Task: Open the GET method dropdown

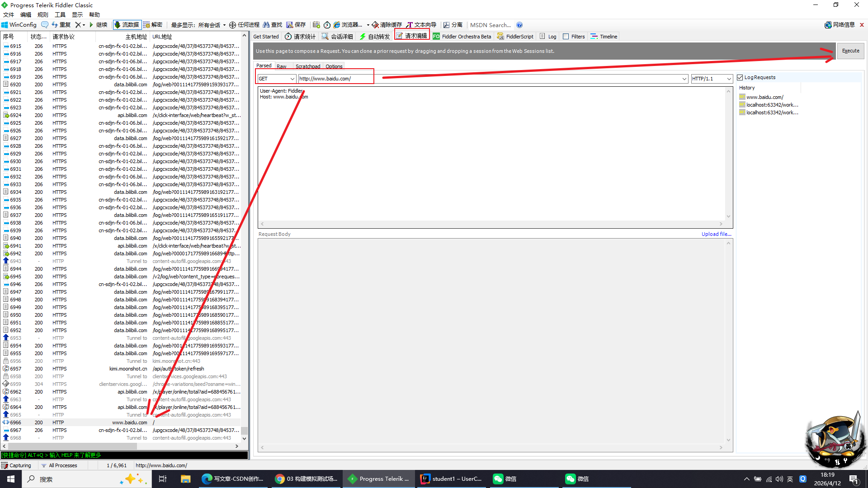Action: (292, 79)
